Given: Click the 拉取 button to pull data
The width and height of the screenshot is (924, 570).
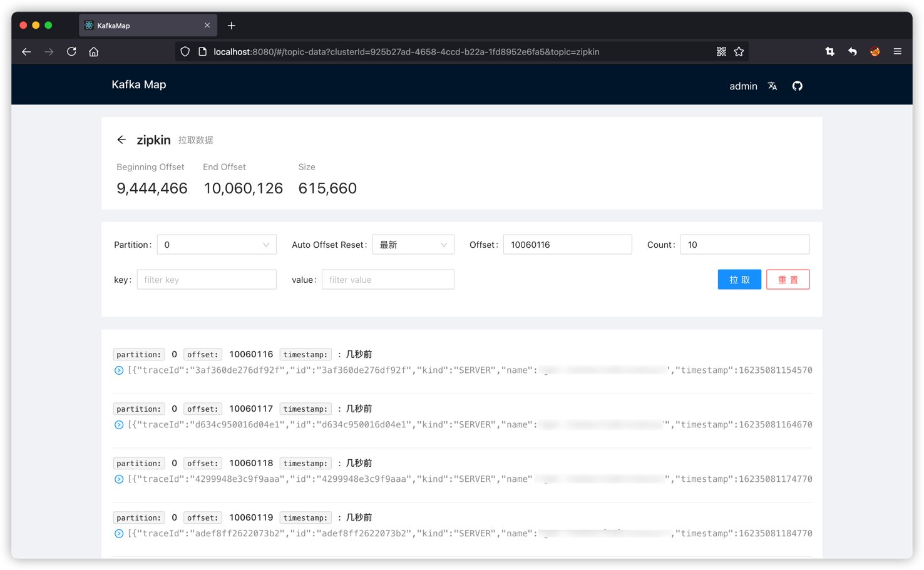Looking at the screenshot, I should (739, 279).
